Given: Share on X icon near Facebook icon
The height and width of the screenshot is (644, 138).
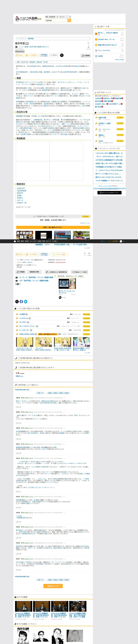Looking at the screenshot, I should [17, 301].
